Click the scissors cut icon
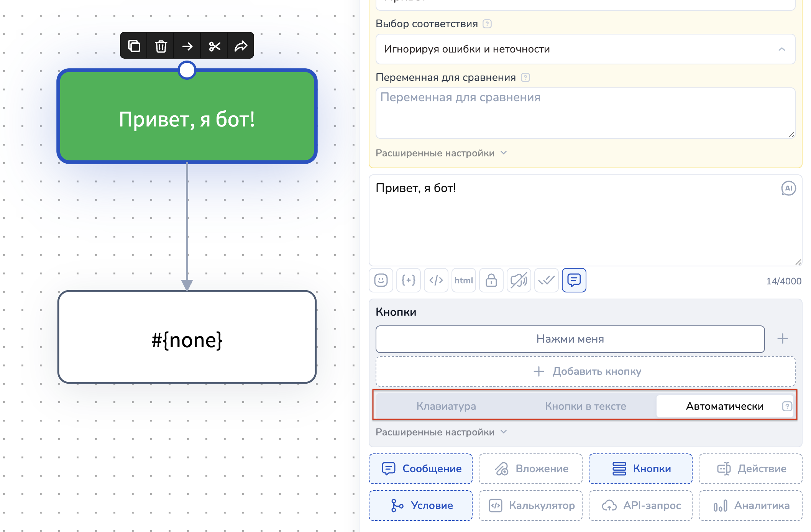The width and height of the screenshot is (811, 532). click(x=214, y=46)
